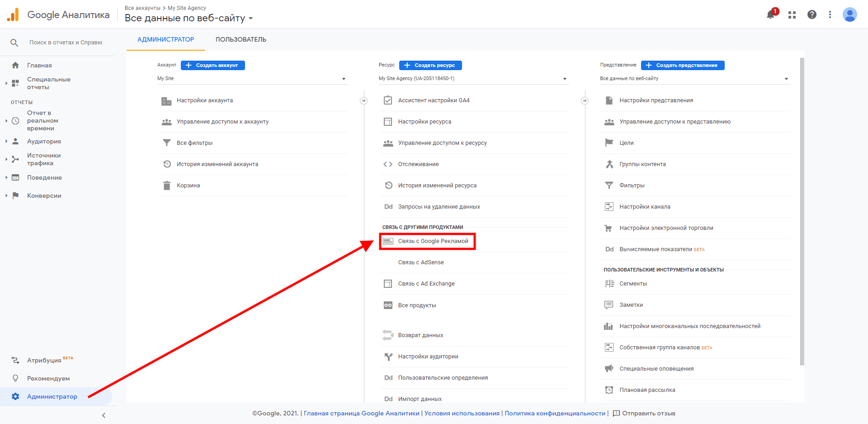The height and width of the screenshot is (424, 868).
Task: Open the notifications bell icon
Action: (771, 14)
